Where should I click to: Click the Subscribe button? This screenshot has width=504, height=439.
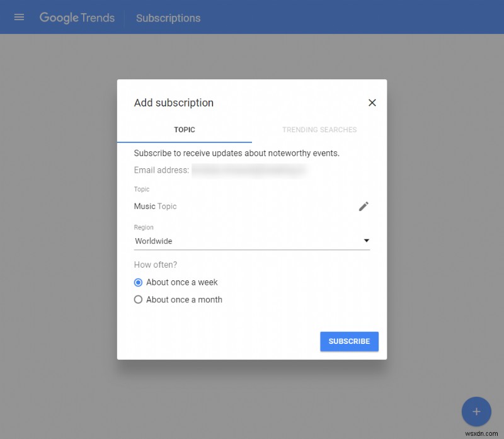pos(349,341)
